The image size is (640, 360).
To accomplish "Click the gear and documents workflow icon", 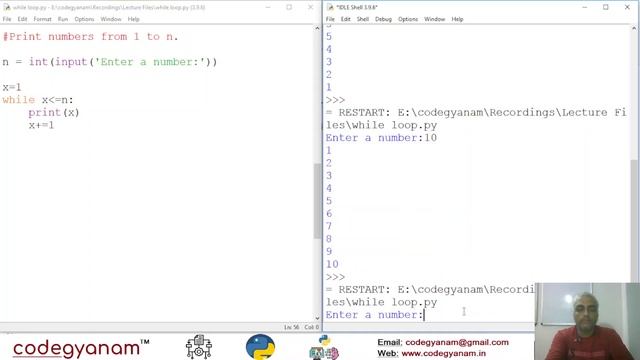I will [199, 347].
